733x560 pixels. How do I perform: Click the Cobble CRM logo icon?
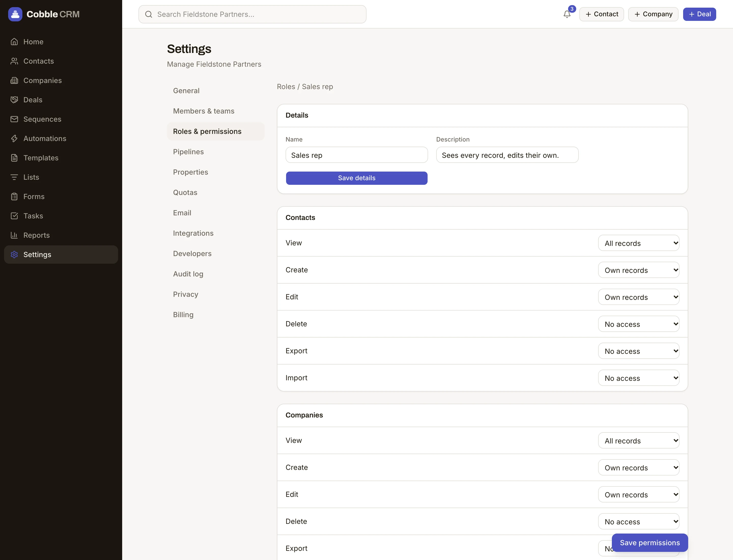(15, 14)
